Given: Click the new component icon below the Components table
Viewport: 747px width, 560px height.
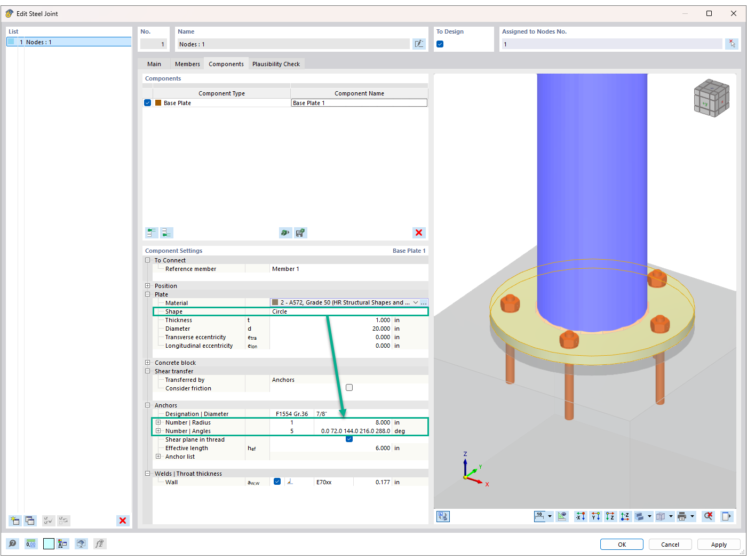Looking at the screenshot, I should coord(152,233).
